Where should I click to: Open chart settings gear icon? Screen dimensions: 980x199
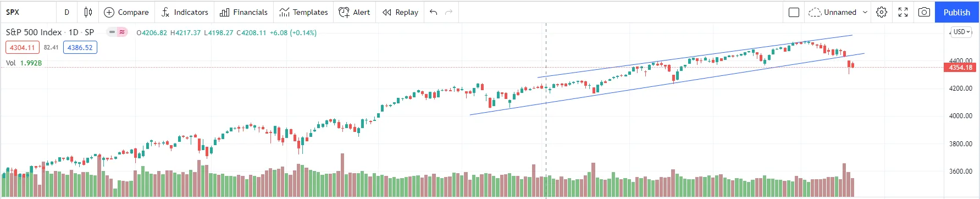(882, 12)
